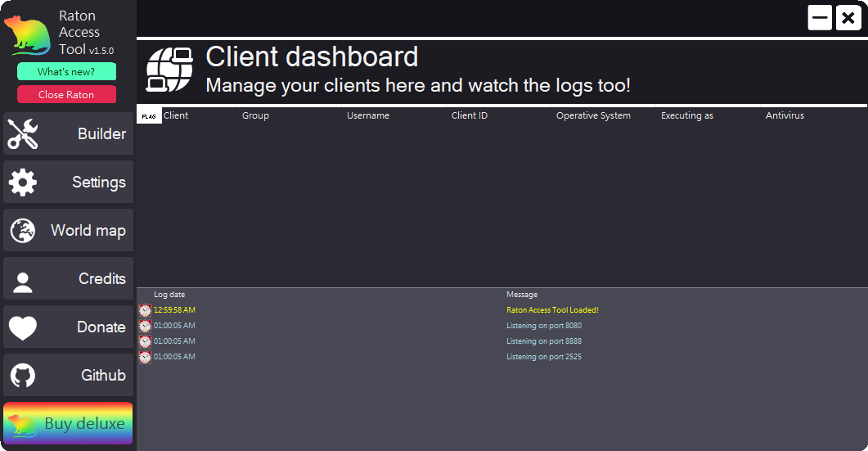Click the Log date header in the log panel
Viewport: 868px width, 451px height.
pos(169,295)
